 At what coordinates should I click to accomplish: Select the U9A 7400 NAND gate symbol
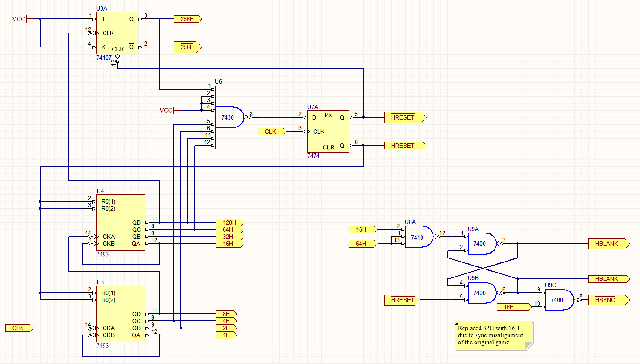pyautogui.click(x=482, y=244)
